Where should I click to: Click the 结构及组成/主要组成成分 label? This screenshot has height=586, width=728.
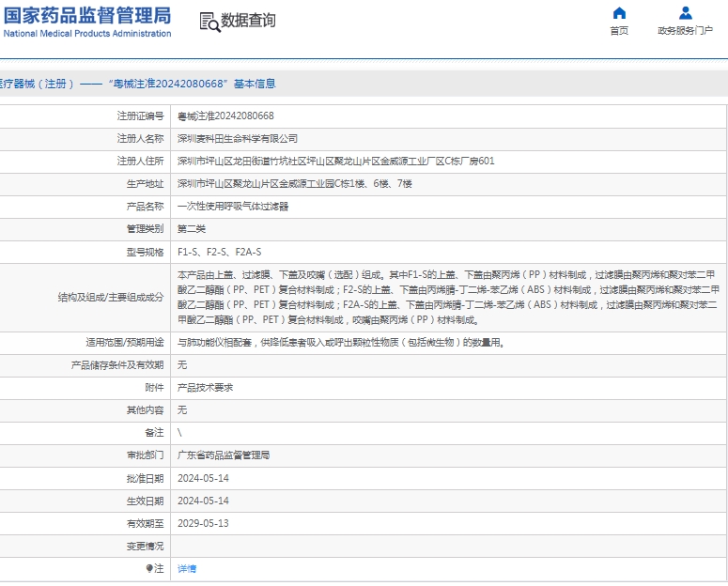click(x=111, y=297)
